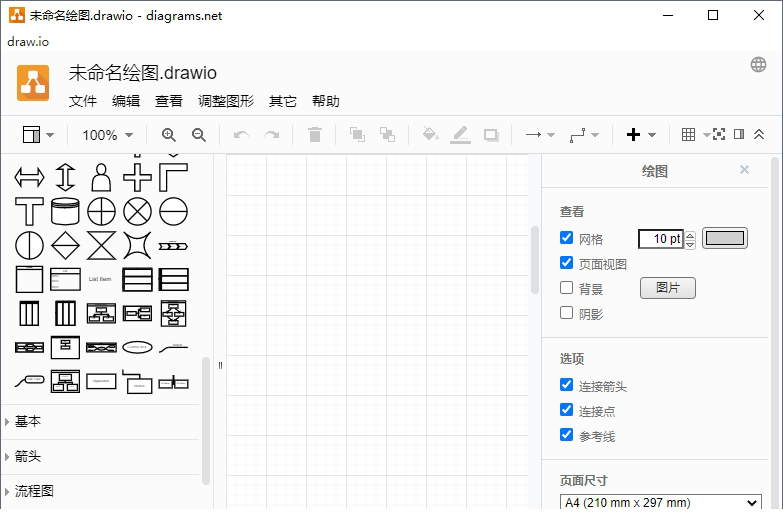The width and height of the screenshot is (783, 529).
Task: Click the 10 pt grid size field
Action: tap(661, 239)
